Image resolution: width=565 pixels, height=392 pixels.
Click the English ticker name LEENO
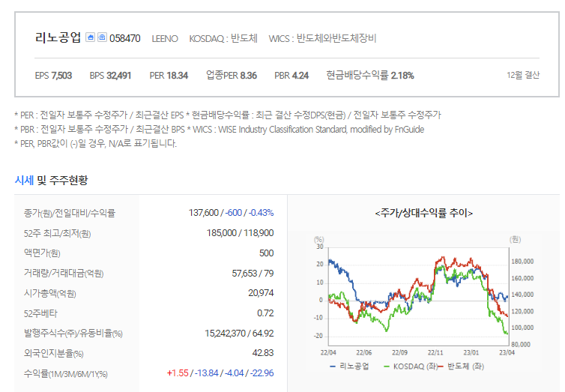pyautogui.click(x=165, y=38)
